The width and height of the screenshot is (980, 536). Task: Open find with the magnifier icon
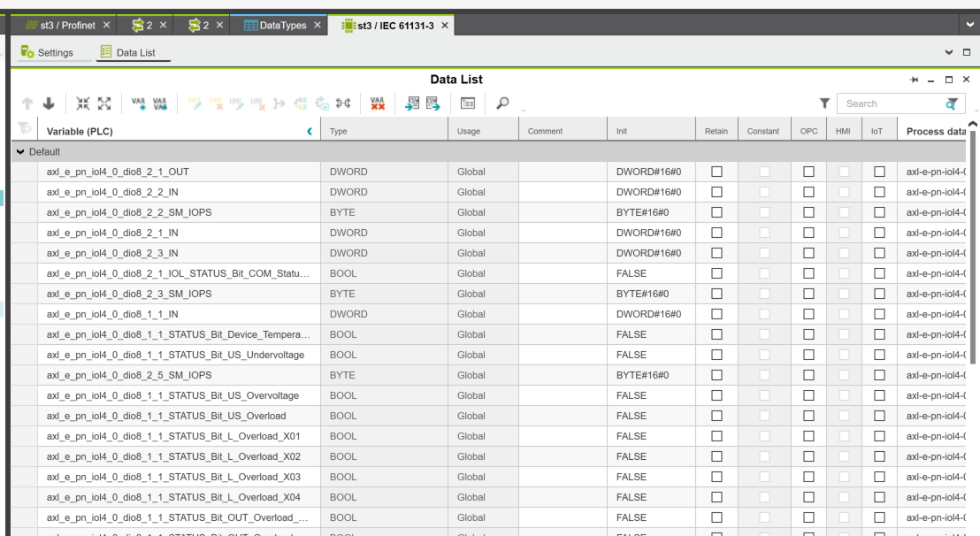click(x=503, y=103)
